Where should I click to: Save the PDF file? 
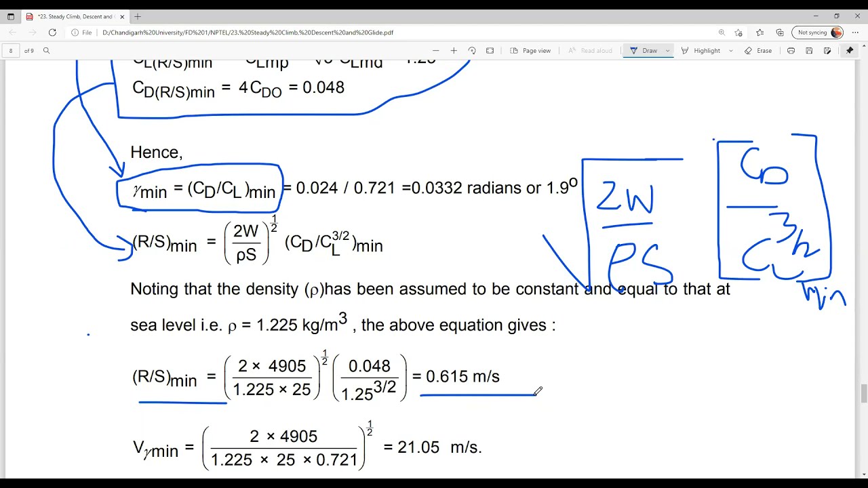pos(809,51)
